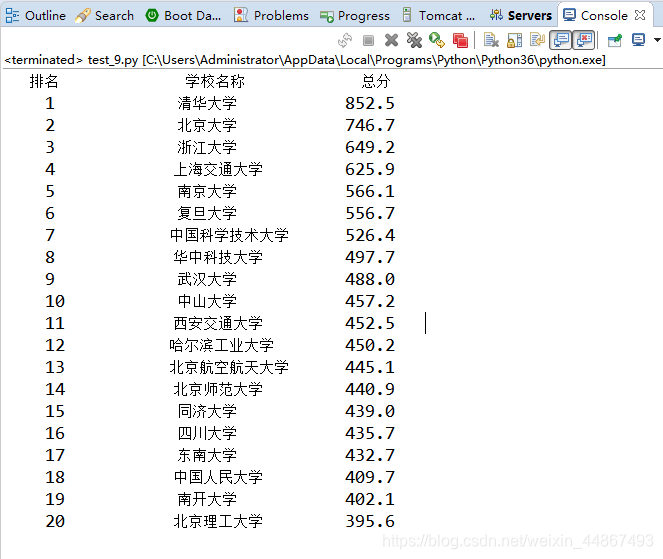The image size is (663, 559).
Task: Click the Outline tab icon
Action: pos(12,16)
